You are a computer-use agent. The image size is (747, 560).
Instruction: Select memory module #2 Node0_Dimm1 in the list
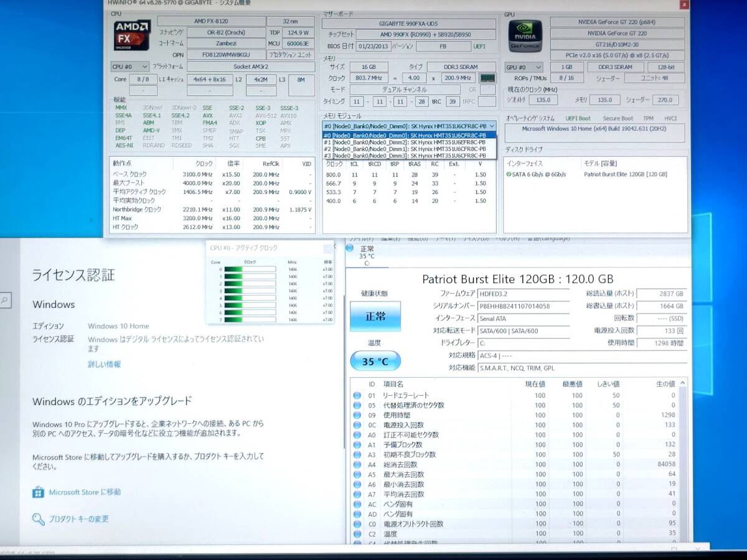pyautogui.click(x=410, y=149)
